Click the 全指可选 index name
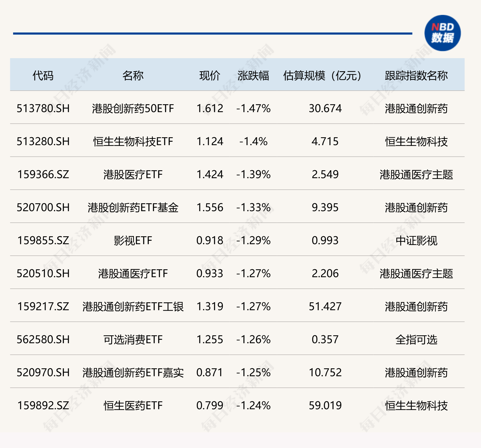 click(x=416, y=340)
